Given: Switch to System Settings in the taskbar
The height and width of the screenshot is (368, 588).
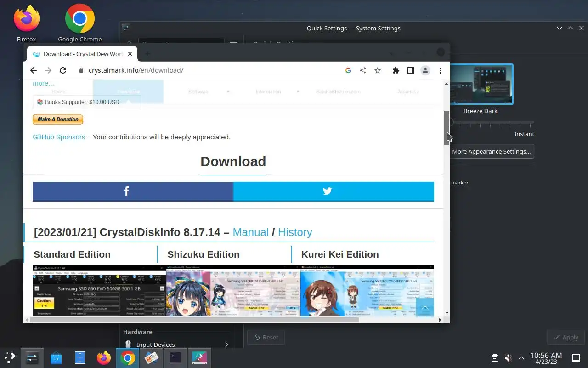Looking at the screenshot, I should (32, 357).
